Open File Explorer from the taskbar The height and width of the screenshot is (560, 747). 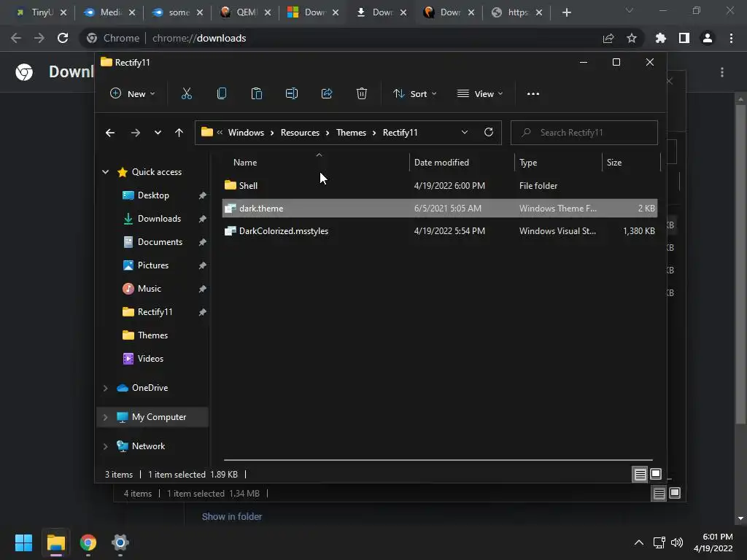pos(55,542)
